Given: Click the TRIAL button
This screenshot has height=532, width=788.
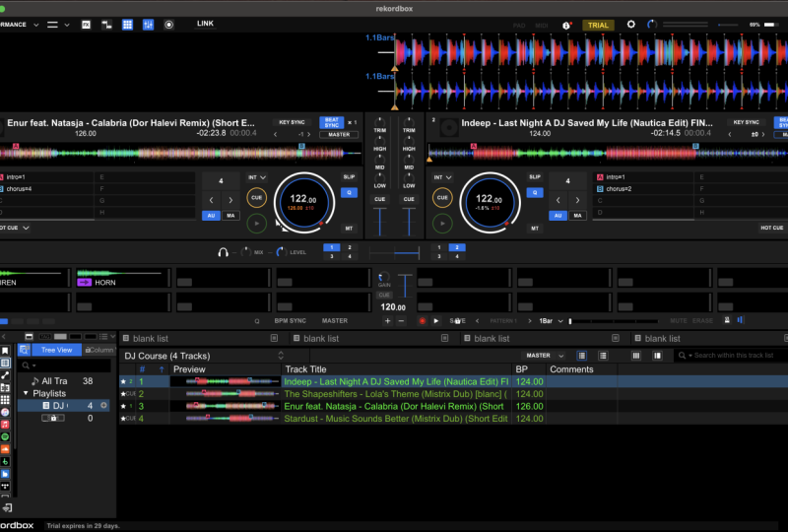Looking at the screenshot, I should 598,26.
